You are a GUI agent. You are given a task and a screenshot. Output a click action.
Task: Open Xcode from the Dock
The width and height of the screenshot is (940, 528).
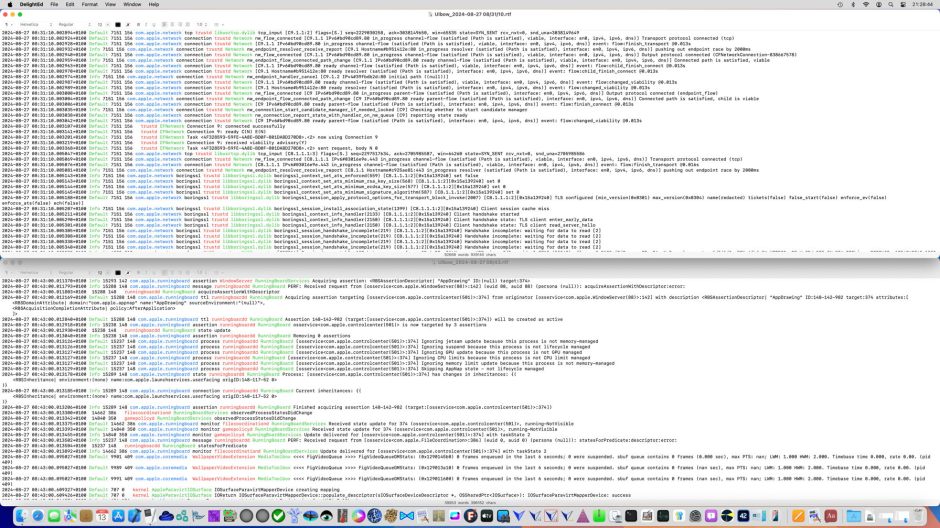pyautogui.click(x=134, y=516)
